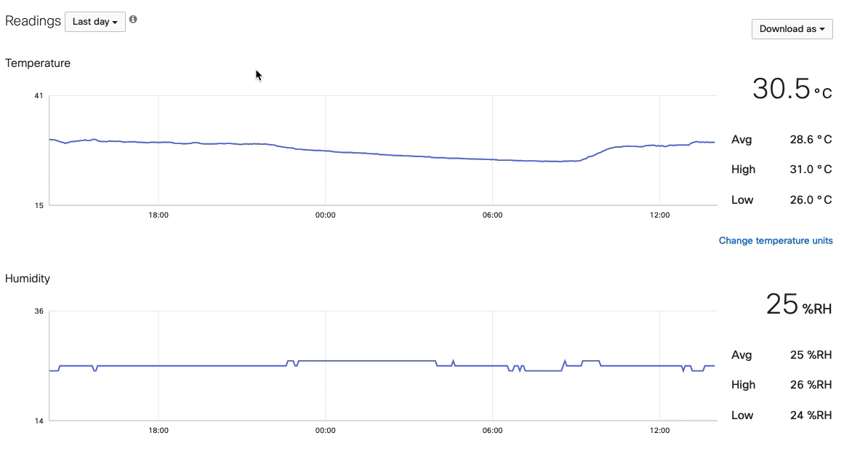
Task: Select the Temperature section title
Action: 38,63
